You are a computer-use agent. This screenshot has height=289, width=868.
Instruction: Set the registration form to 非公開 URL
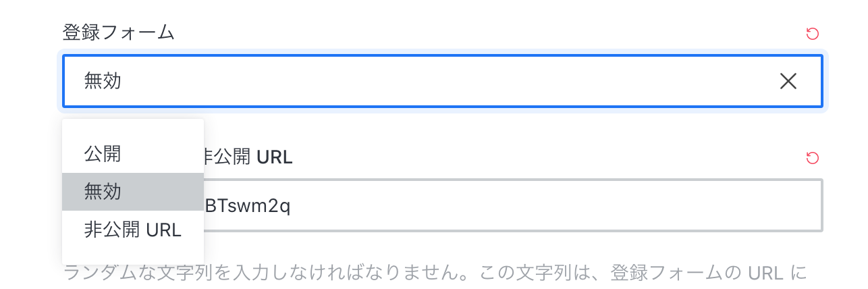(133, 230)
